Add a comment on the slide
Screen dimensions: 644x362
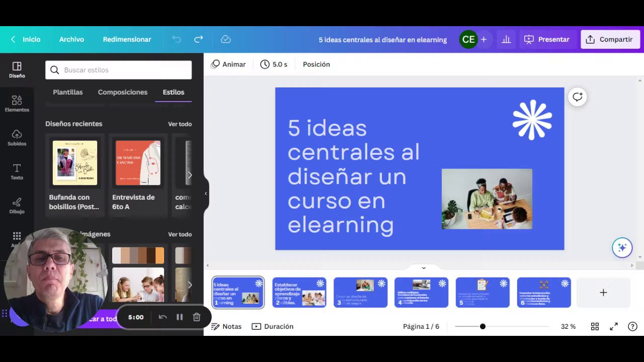[577, 97]
